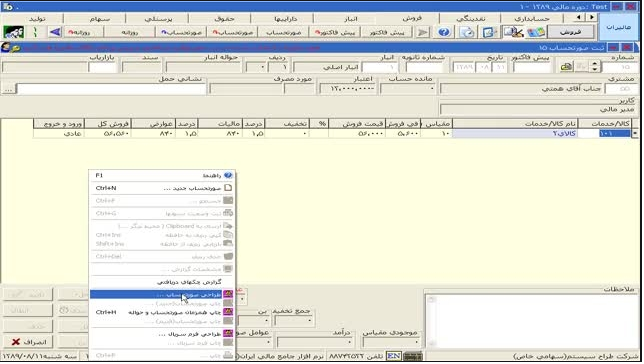
Task: Click the blue left-arrow toolbar icon
Action: [55, 32]
